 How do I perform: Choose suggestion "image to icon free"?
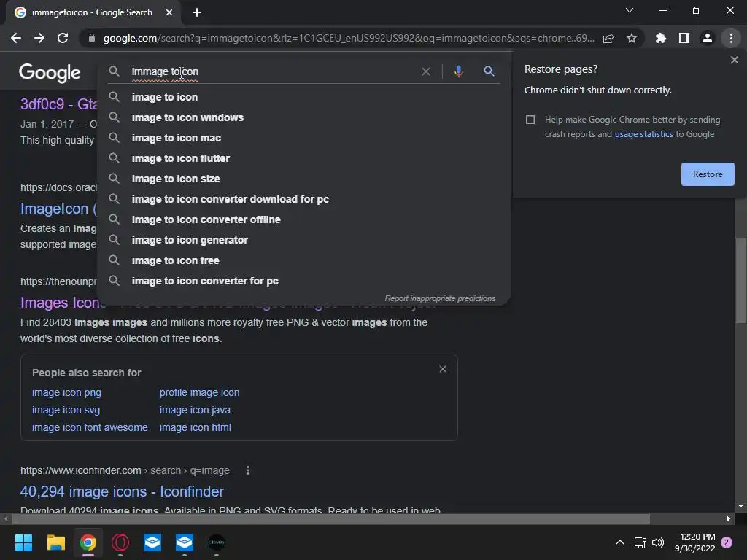(x=303, y=261)
